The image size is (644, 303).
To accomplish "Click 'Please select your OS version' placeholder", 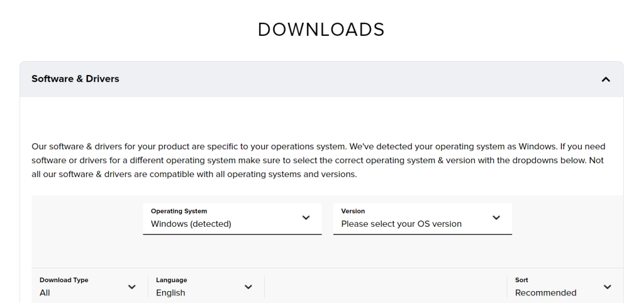I will [401, 224].
